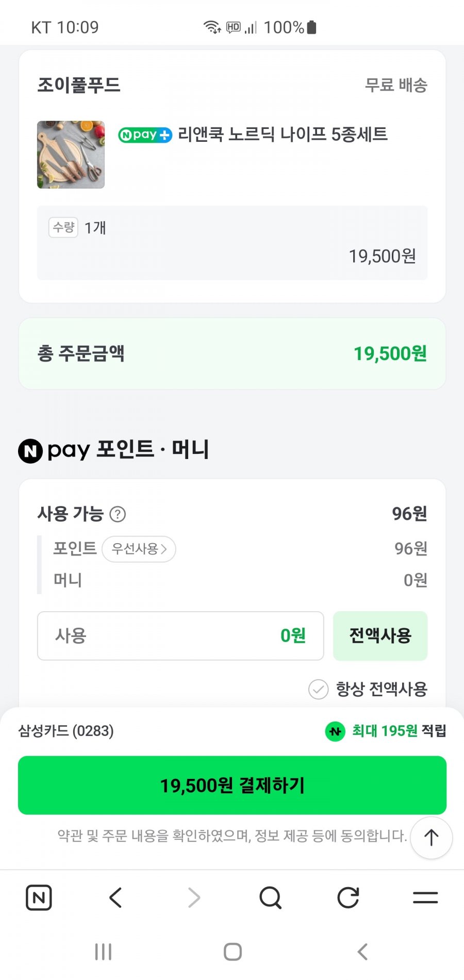Reload the page with refresh icon
Image resolution: width=464 pixels, height=980 pixels.
click(348, 897)
